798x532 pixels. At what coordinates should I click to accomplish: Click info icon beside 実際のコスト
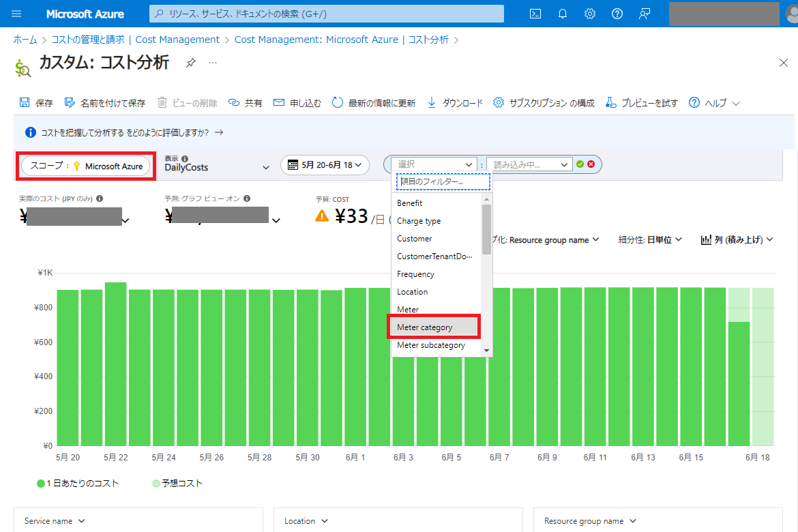click(x=100, y=198)
